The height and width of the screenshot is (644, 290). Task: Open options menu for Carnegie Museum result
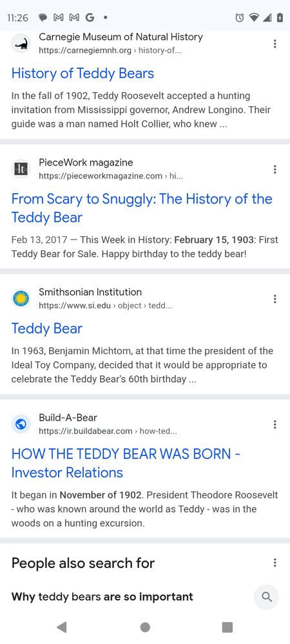(275, 44)
